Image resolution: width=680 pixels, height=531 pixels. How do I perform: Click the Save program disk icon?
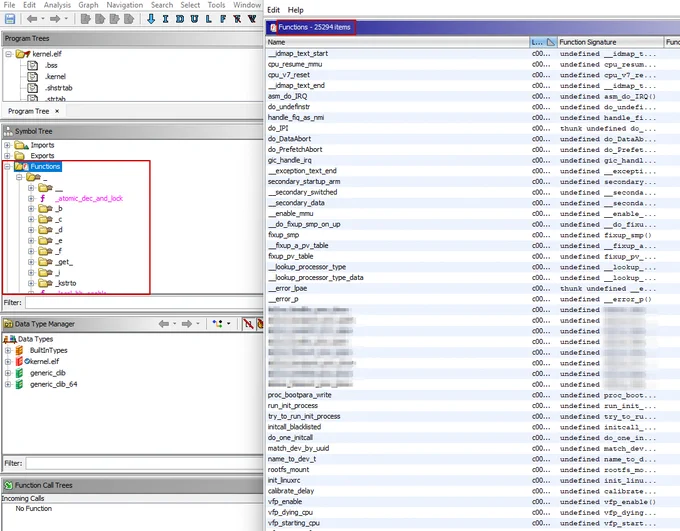(10, 19)
